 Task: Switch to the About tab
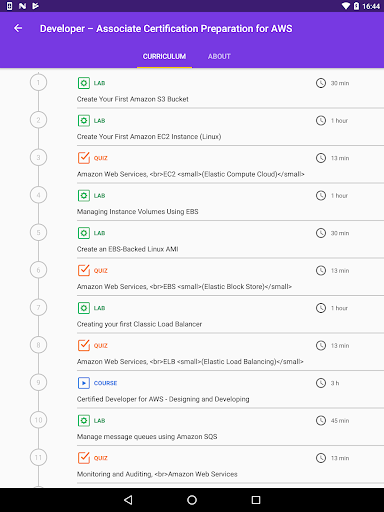coord(219,56)
